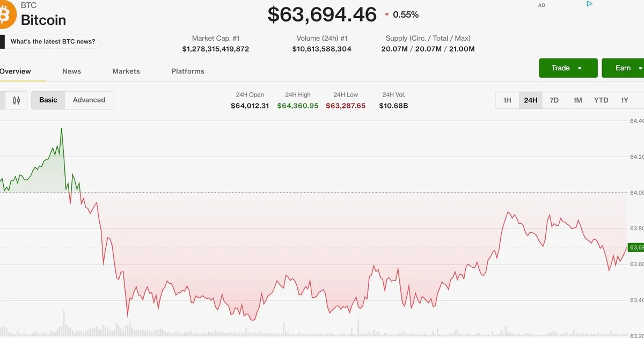The height and width of the screenshot is (338, 644).
Task: Open the News tab
Action: (x=71, y=71)
